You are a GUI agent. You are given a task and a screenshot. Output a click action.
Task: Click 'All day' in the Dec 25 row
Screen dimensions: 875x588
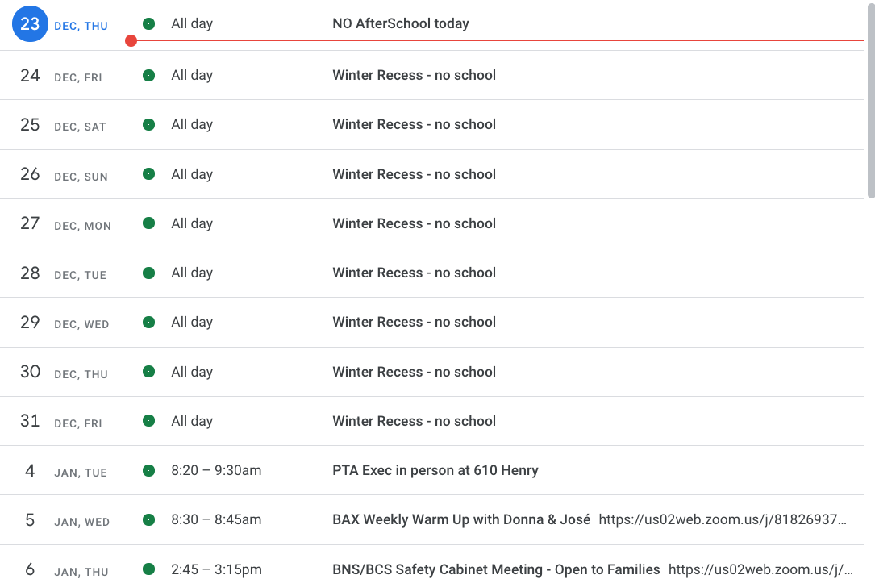click(x=192, y=124)
